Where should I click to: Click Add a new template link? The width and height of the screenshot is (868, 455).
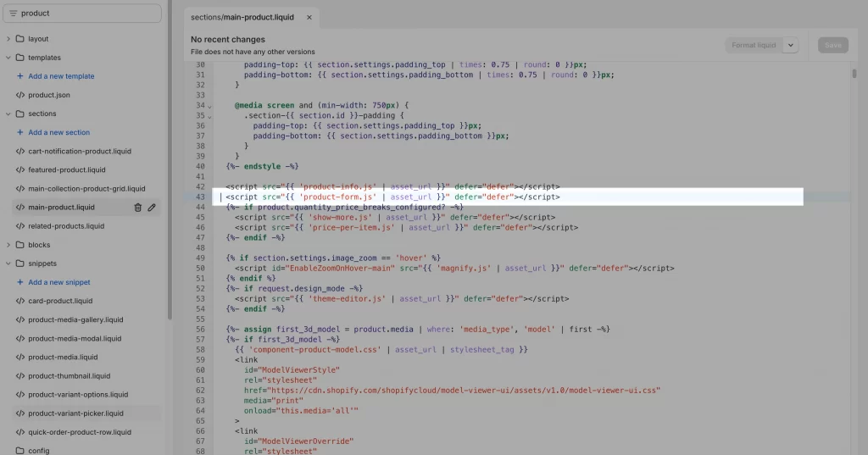(x=61, y=76)
